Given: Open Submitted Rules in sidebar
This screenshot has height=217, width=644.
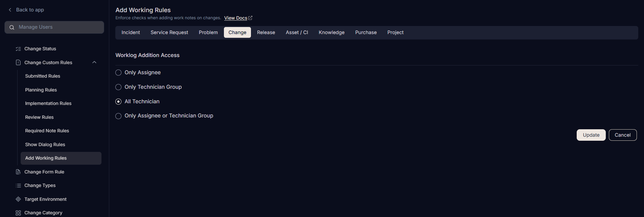Looking at the screenshot, I should (x=43, y=76).
